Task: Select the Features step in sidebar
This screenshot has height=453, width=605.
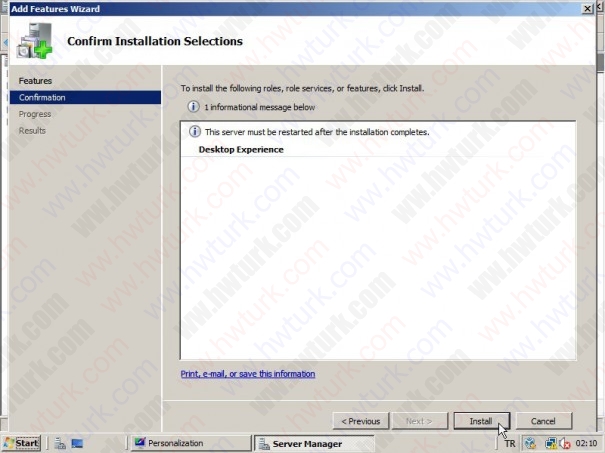Action: (x=35, y=81)
